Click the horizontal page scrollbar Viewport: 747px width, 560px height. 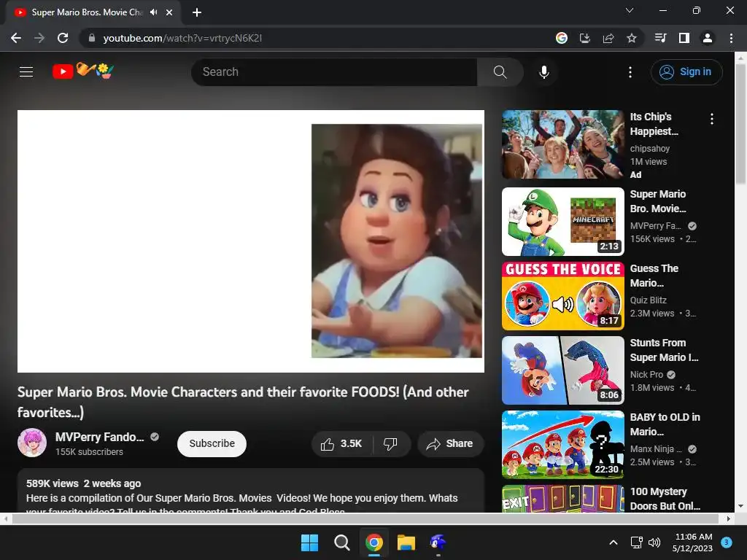[x=366, y=519]
